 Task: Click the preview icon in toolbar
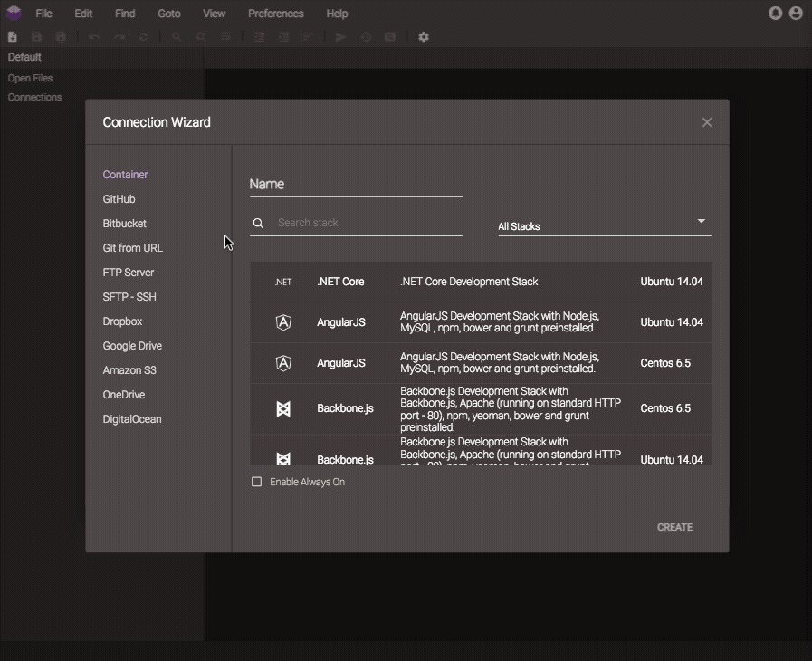point(390,37)
